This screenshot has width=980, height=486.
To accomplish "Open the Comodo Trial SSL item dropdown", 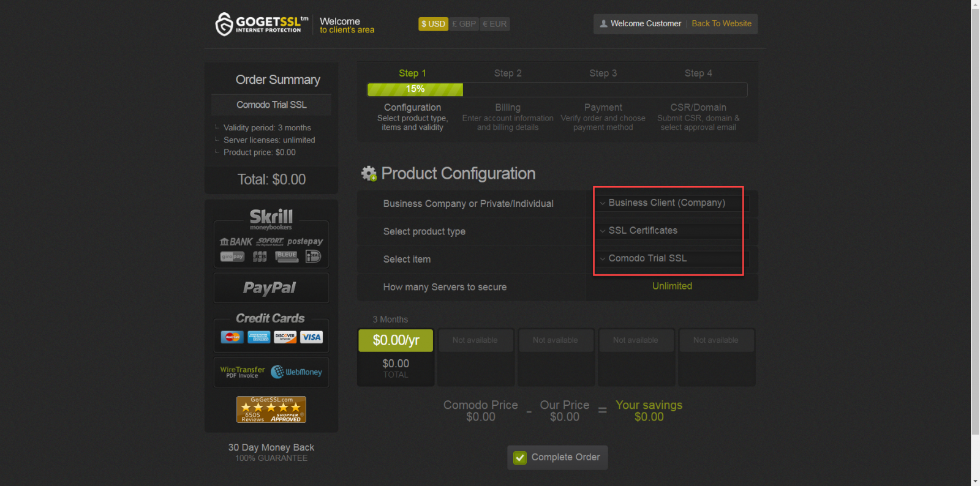I will (x=671, y=258).
